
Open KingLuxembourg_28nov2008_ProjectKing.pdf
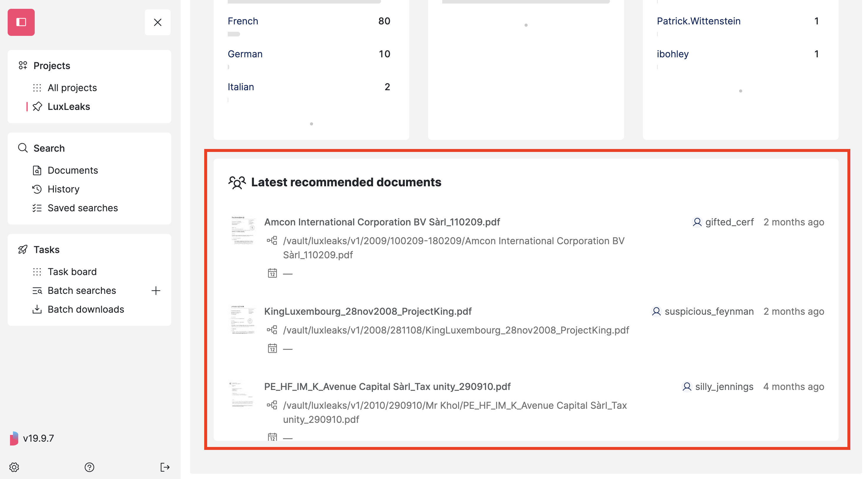(368, 311)
